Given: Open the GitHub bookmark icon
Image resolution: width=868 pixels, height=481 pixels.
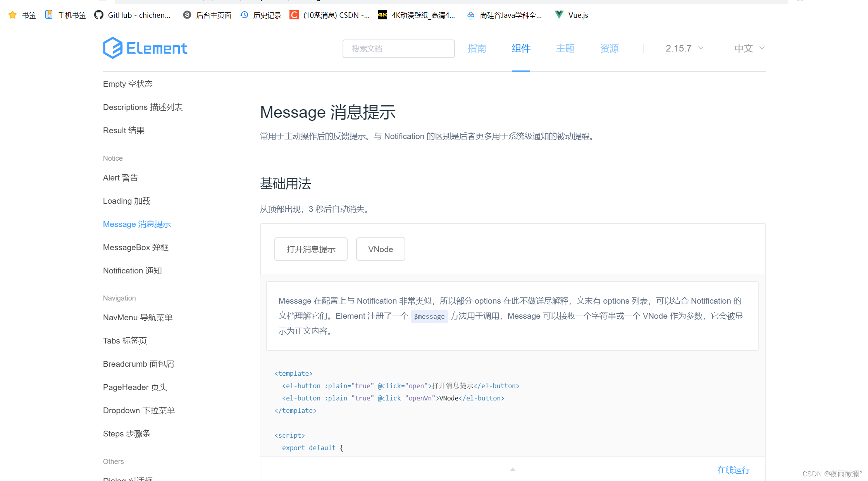Looking at the screenshot, I should [x=99, y=15].
